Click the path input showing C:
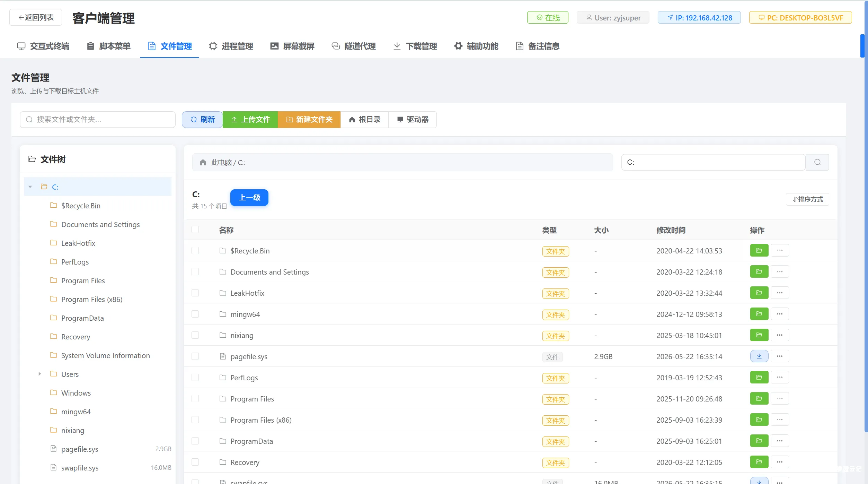The image size is (868, 484). pos(713,162)
